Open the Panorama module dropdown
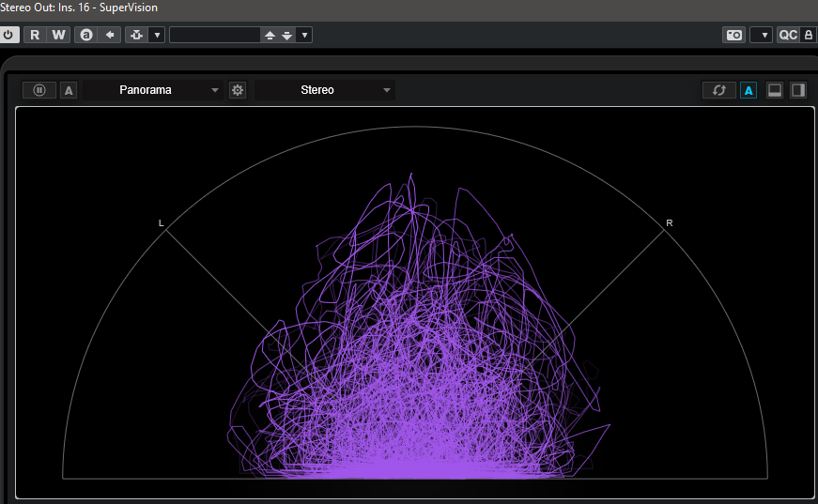The height and width of the screenshot is (504, 818). pyautogui.click(x=153, y=90)
